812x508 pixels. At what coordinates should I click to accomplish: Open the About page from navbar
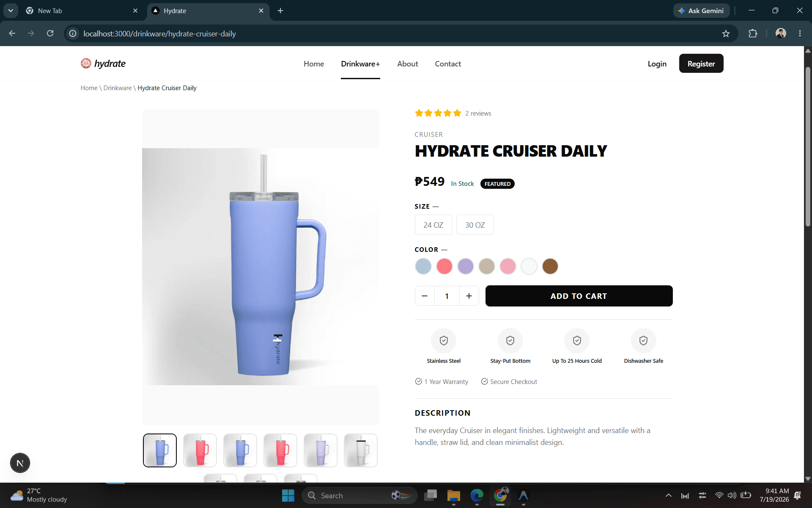[408, 64]
